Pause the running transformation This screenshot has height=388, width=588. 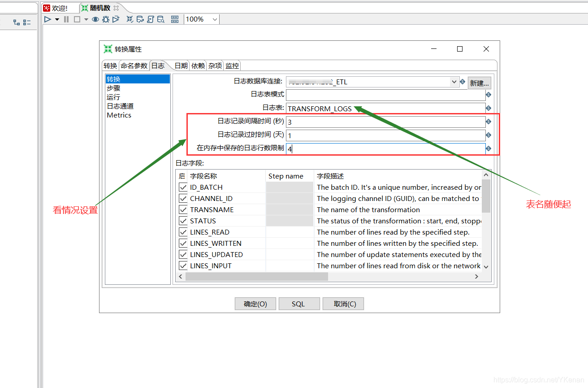coord(66,19)
